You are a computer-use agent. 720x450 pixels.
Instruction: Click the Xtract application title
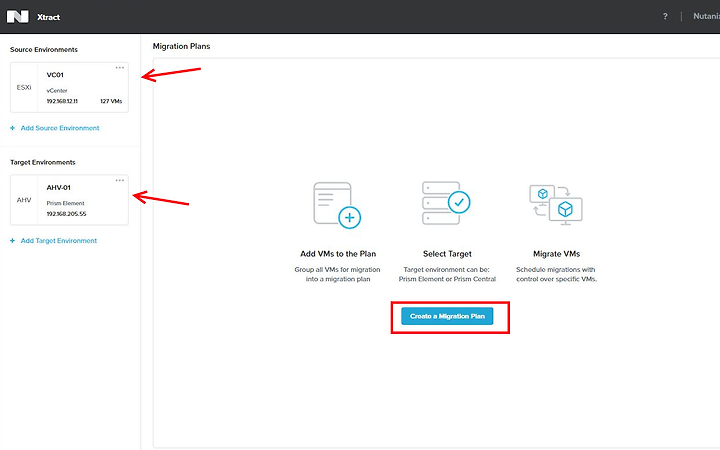point(49,17)
